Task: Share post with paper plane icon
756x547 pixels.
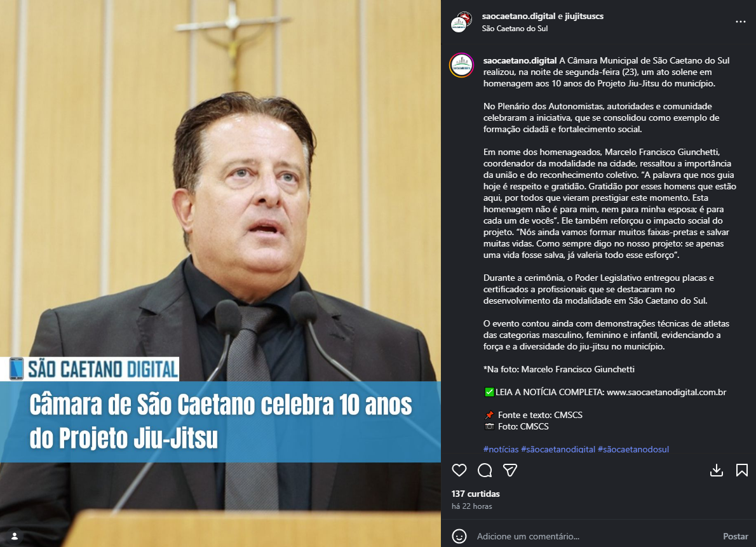Action: point(510,470)
